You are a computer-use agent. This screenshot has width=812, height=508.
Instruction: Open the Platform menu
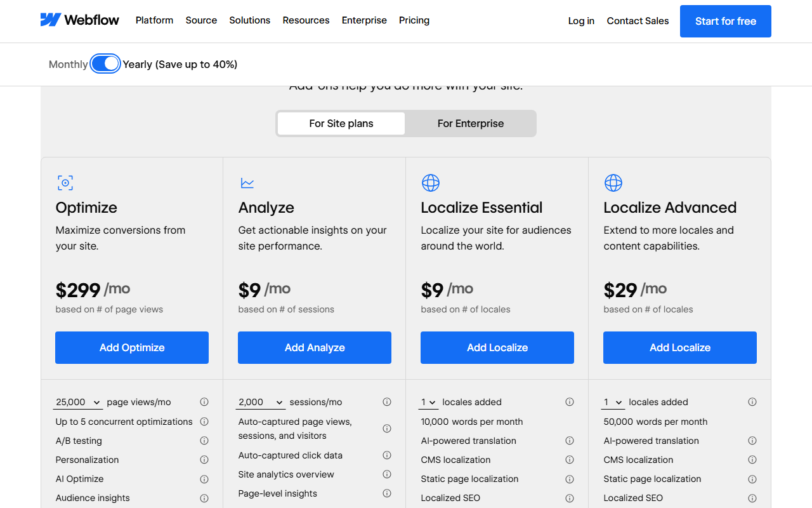click(x=154, y=20)
